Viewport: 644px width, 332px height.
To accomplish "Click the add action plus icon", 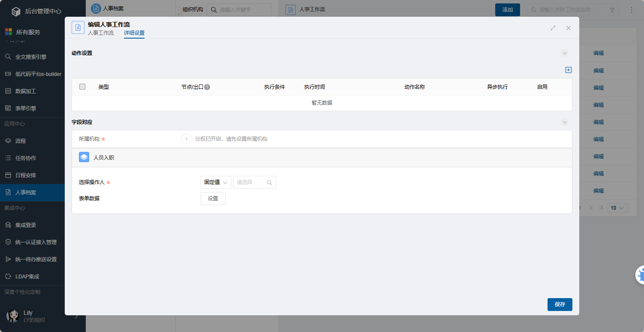I will point(569,70).
